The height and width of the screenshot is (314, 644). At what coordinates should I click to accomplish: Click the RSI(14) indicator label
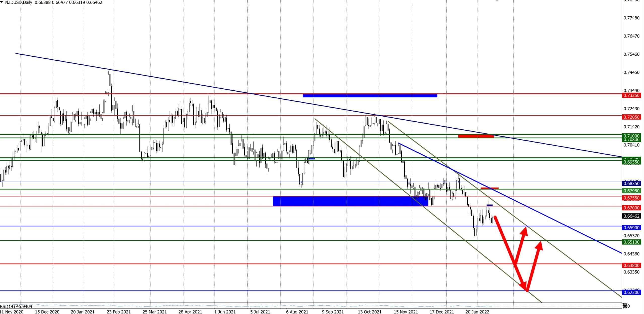[16, 306]
